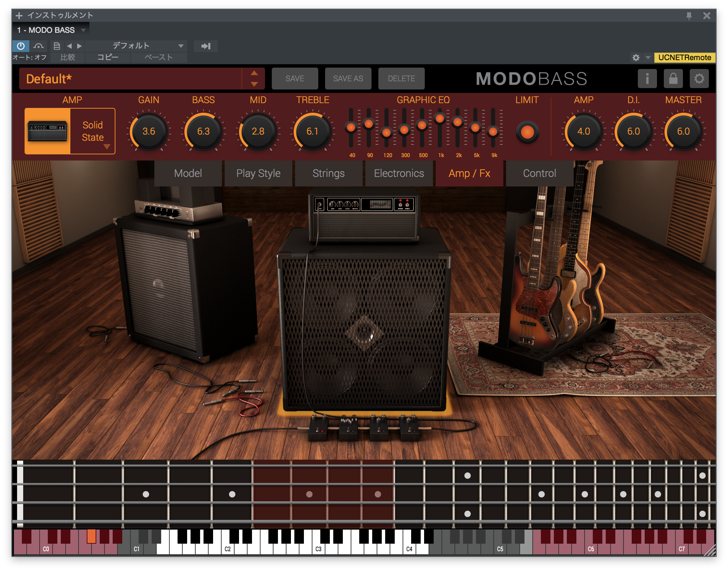The image size is (728, 571).
Task: Click the コピー copy button
Action: pos(108,57)
